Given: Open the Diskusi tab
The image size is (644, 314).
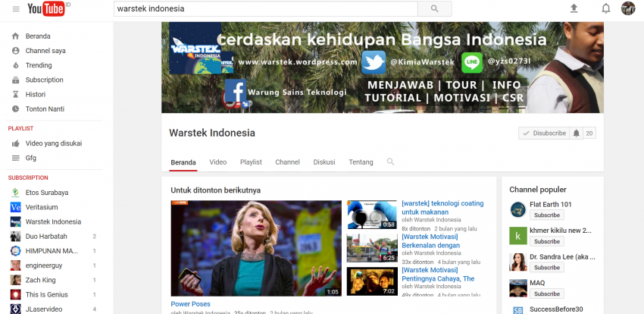Looking at the screenshot, I should 324,162.
